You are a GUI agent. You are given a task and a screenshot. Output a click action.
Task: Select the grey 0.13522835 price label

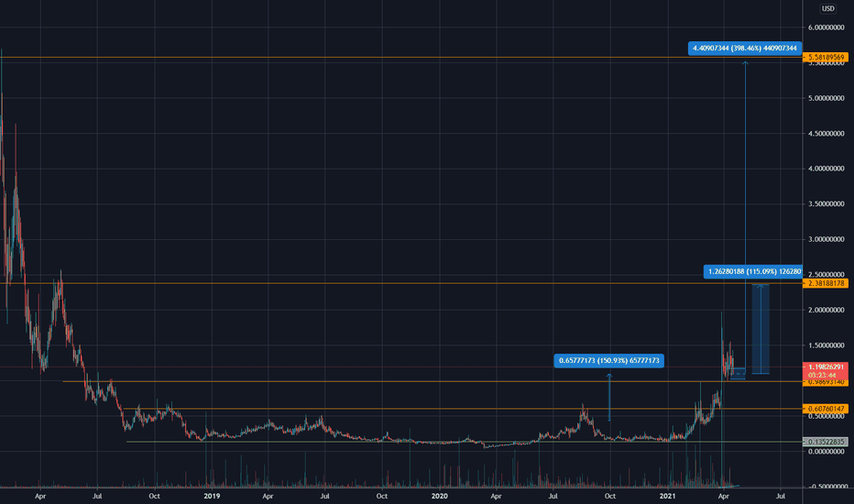pyautogui.click(x=825, y=442)
